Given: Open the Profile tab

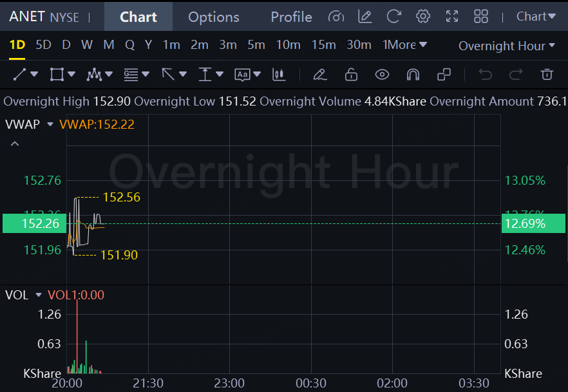Looking at the screenshot, I should pos(291,17).
